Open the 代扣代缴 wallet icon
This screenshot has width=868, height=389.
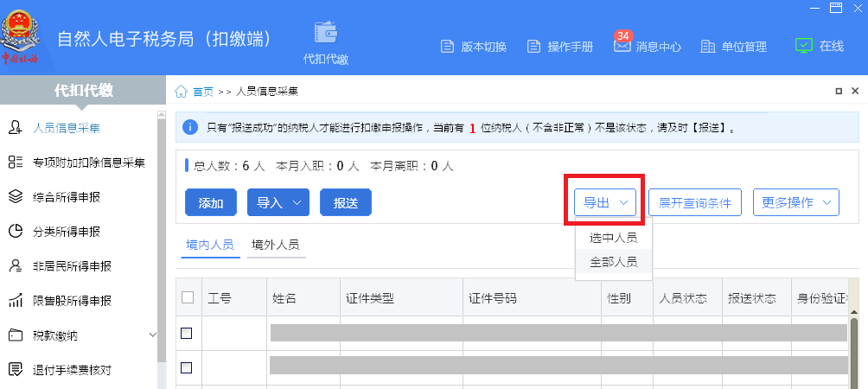pos(325,33)
